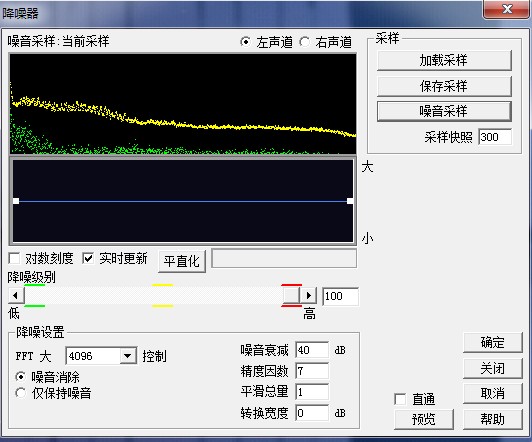
Task: Enable 对数刻度 checkbox
Action: pos(14,258)
